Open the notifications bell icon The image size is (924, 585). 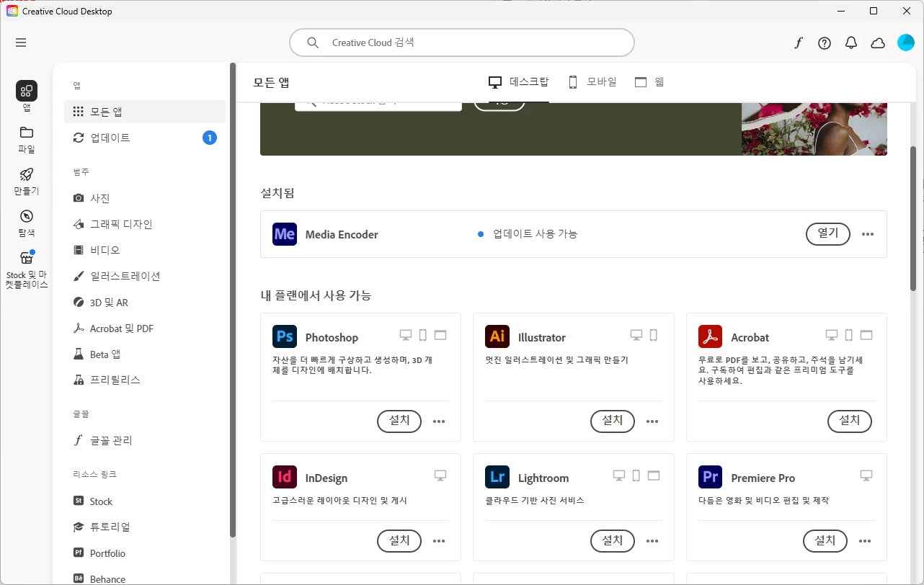coord(851,43)
